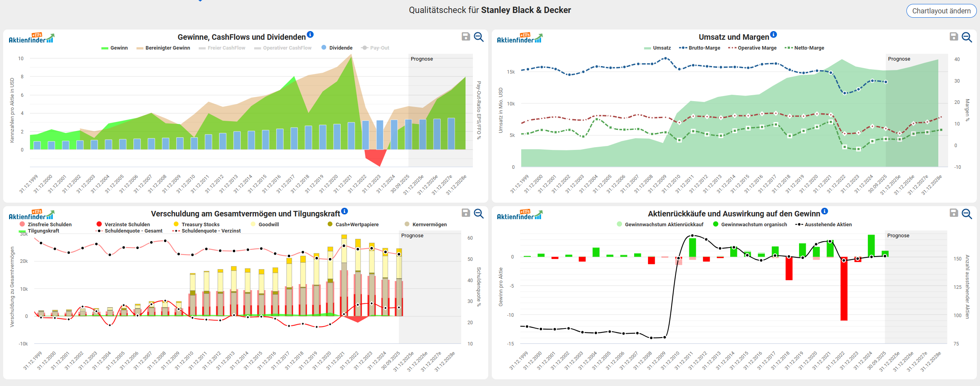Click save icon on Umsatz und Margen chart
Screen dimensions: 980x386
click(x=954, y=37)
